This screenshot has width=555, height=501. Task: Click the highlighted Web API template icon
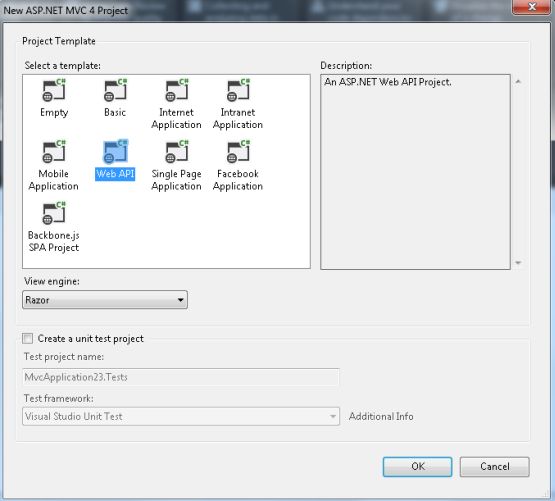click(x=115, y=152)
